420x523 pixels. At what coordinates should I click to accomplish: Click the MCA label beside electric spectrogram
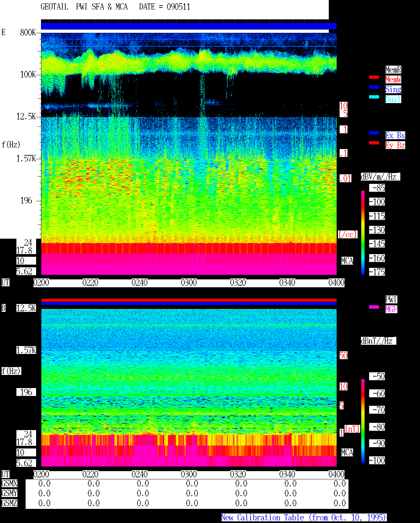347,261
